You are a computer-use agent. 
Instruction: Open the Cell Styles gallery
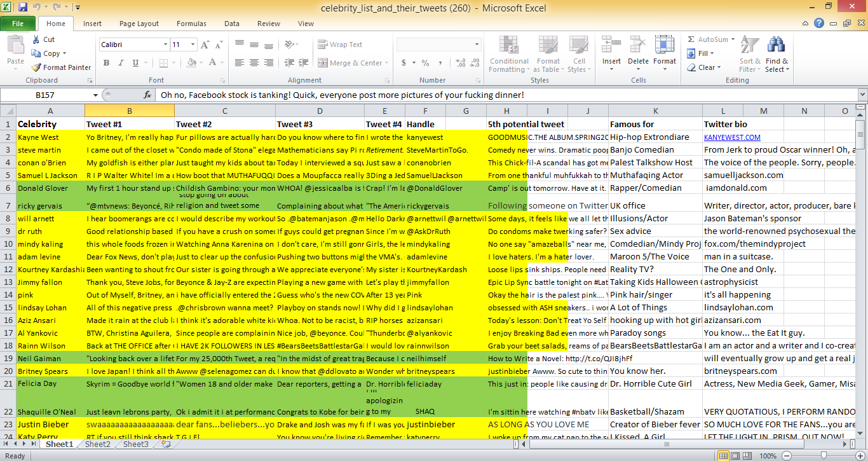(578, 54)
